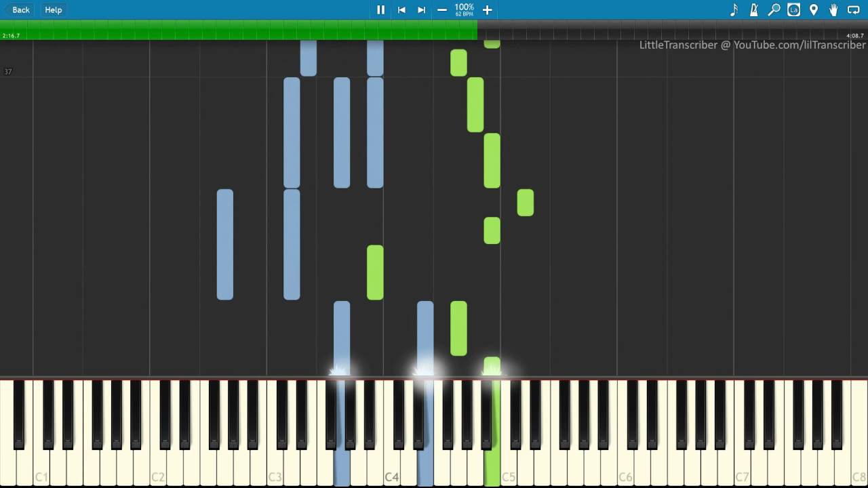868x488 pixels.
Task: Open the hand selection settings icon
Action: 833,9
